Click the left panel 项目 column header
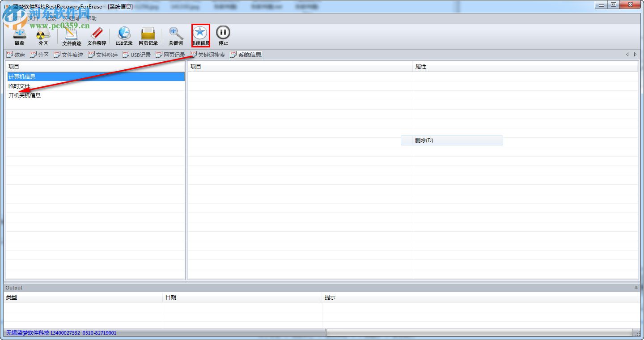Viewport: 644px width, 340px height. tap(95, 66)
